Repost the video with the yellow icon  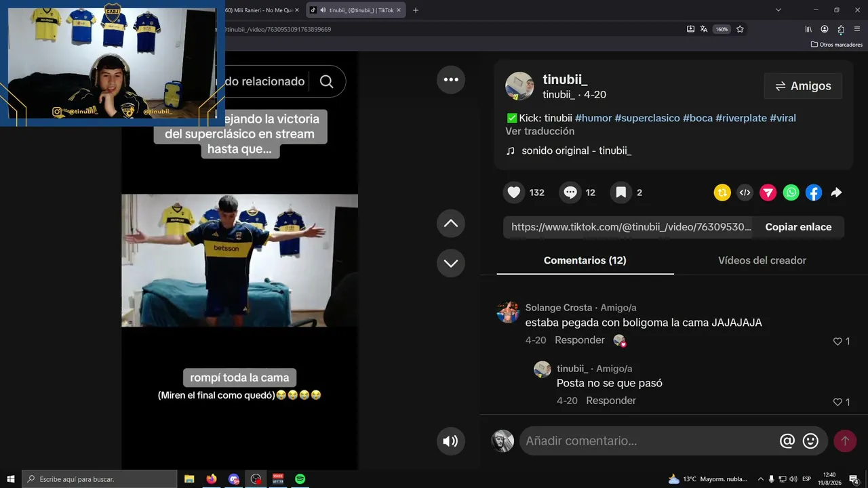[722, 192]
